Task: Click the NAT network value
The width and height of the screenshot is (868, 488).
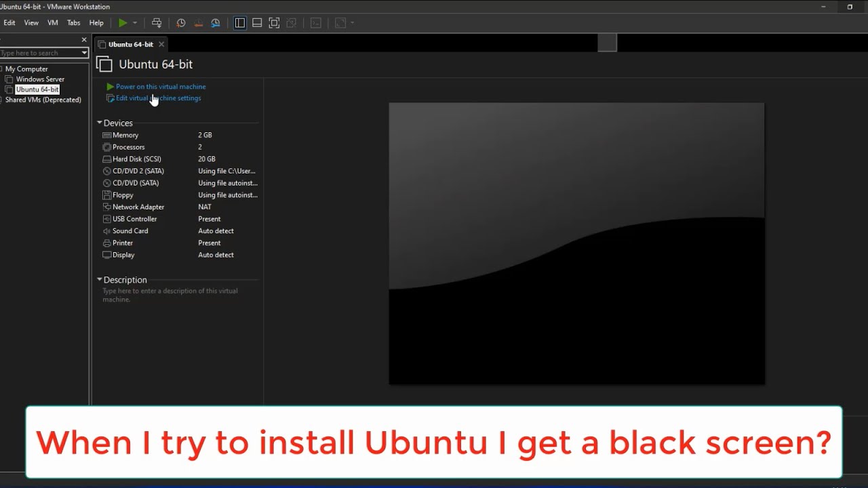Action: click(205, 207)
